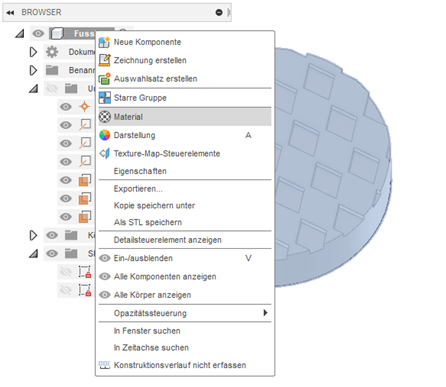The height and width of the screenshot is (387, 446).
Task: Select the last orange origin plane icon
Action: click(85, 217)
